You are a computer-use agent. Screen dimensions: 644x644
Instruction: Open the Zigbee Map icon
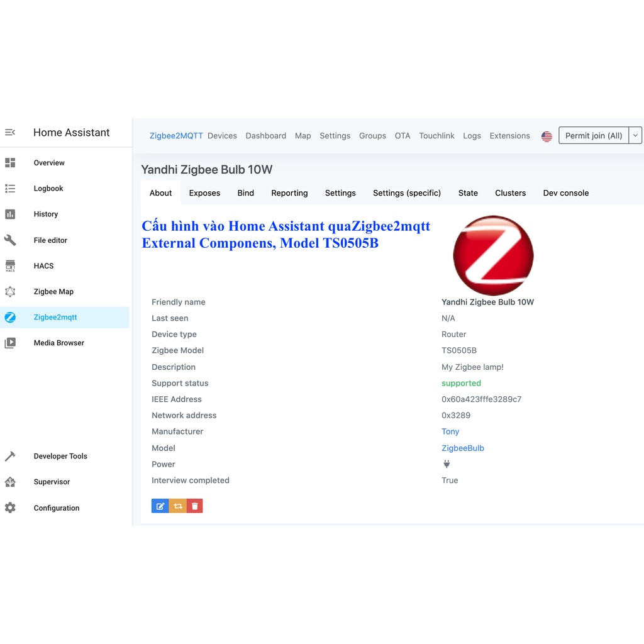pos(10,292)
